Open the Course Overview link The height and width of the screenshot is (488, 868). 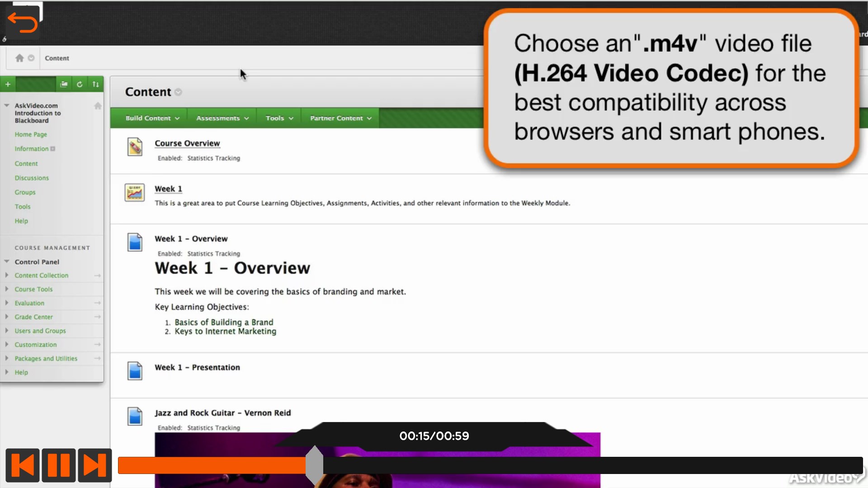click(x=187, y=143)
